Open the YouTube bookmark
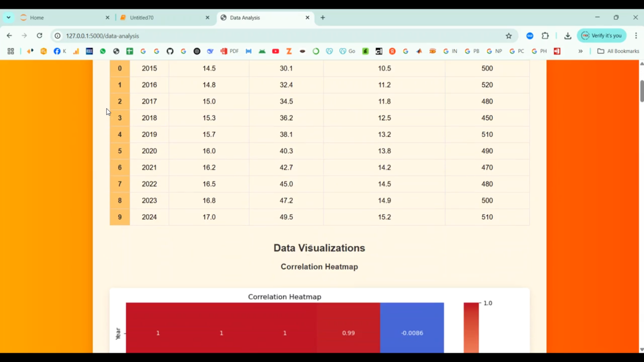This screenshot has height=362, width=644. pos(276,51)
